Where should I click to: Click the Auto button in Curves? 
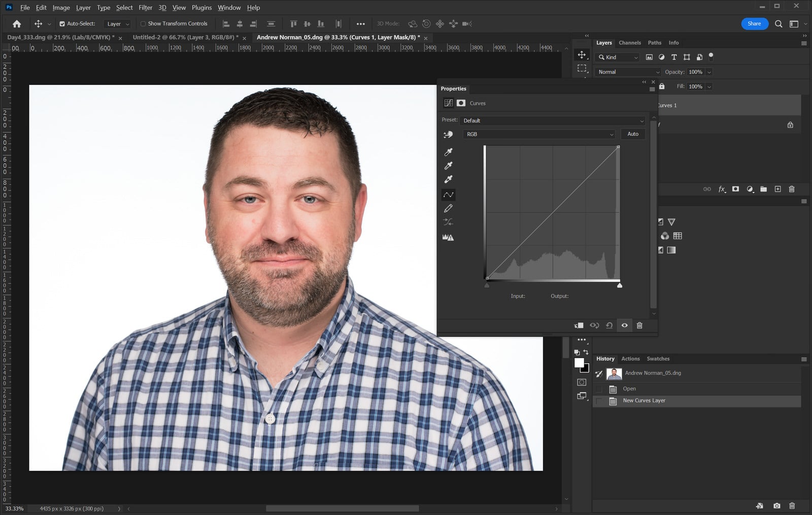pyautogui.click(x=632, y=134)
